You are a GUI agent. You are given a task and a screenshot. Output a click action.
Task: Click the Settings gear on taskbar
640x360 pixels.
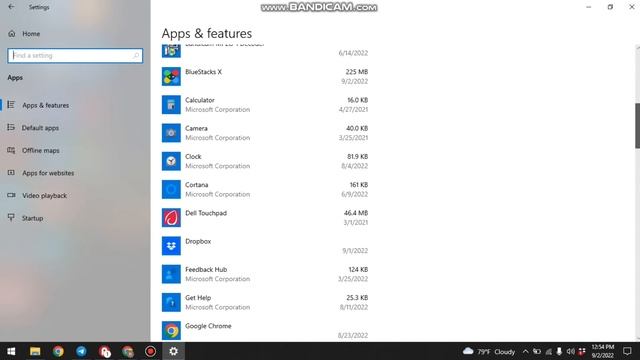[173, 351]
